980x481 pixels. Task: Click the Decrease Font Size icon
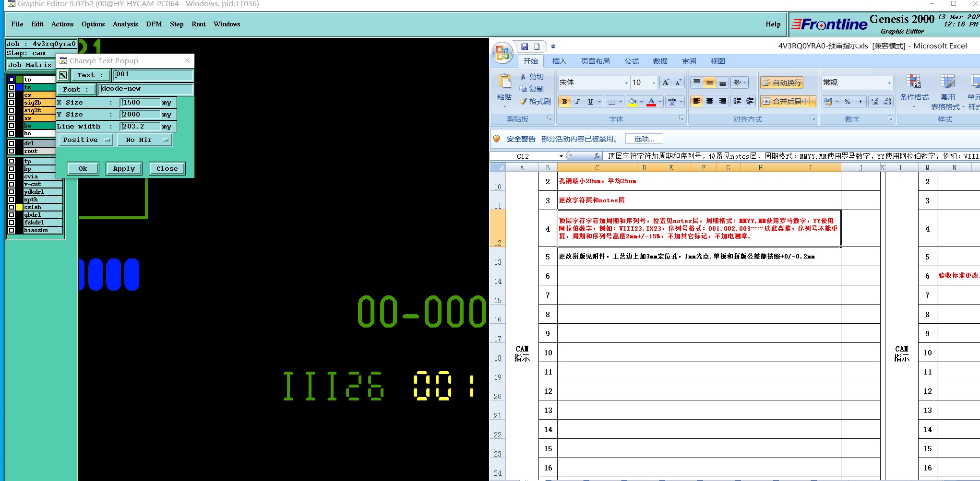678,82
